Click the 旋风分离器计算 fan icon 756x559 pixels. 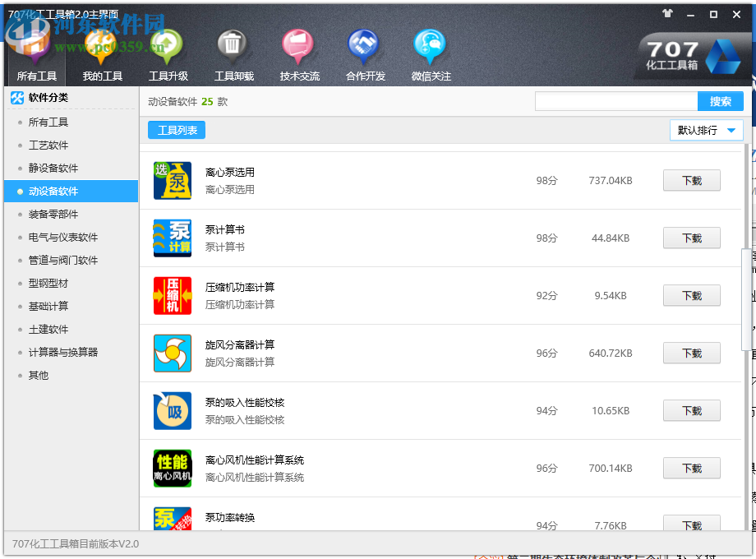tap(172, 353)
